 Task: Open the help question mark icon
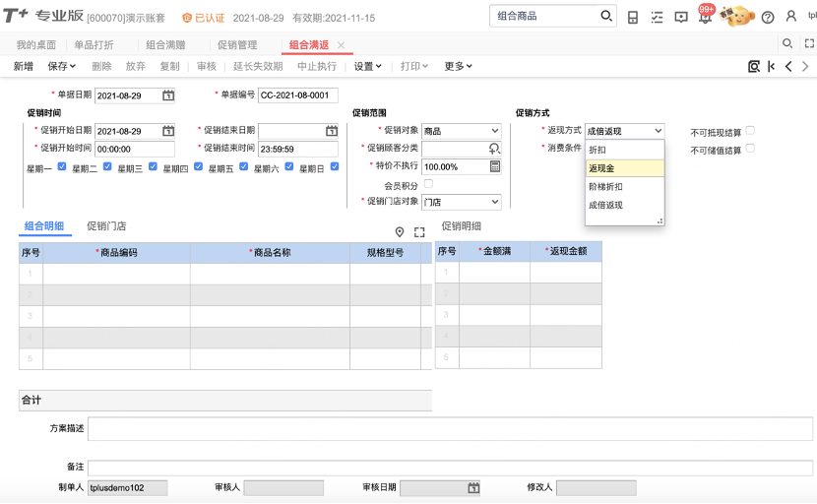[768, 17]
